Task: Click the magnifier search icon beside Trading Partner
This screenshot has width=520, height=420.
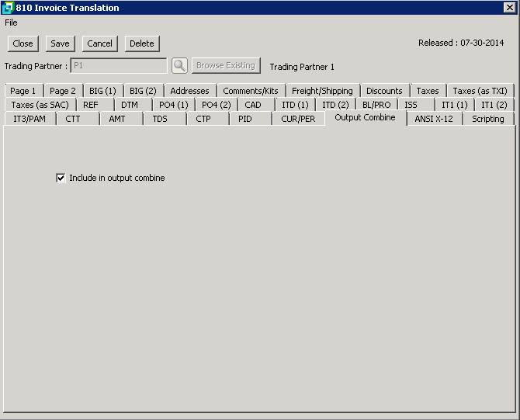Action: (179, 66)
